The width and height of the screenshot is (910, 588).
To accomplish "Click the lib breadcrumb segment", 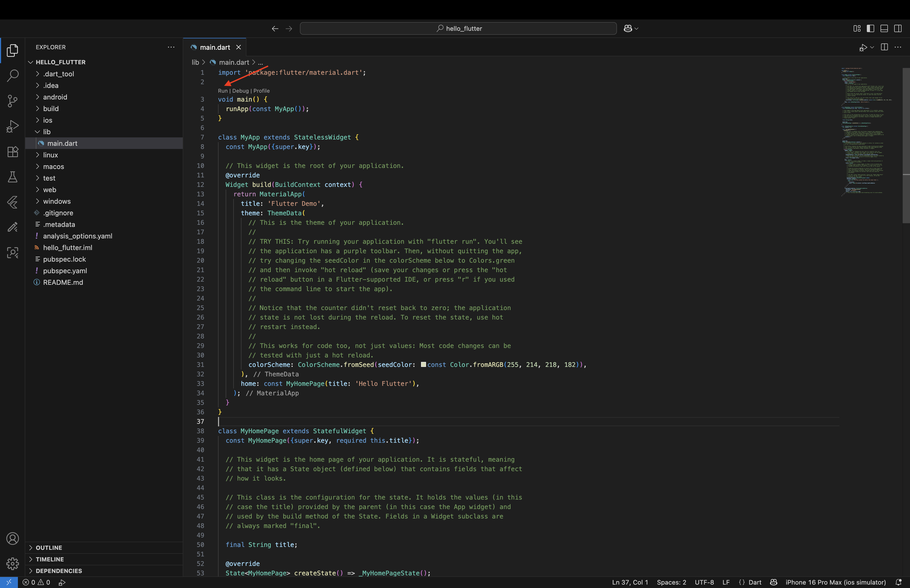I will click(195, 62).
